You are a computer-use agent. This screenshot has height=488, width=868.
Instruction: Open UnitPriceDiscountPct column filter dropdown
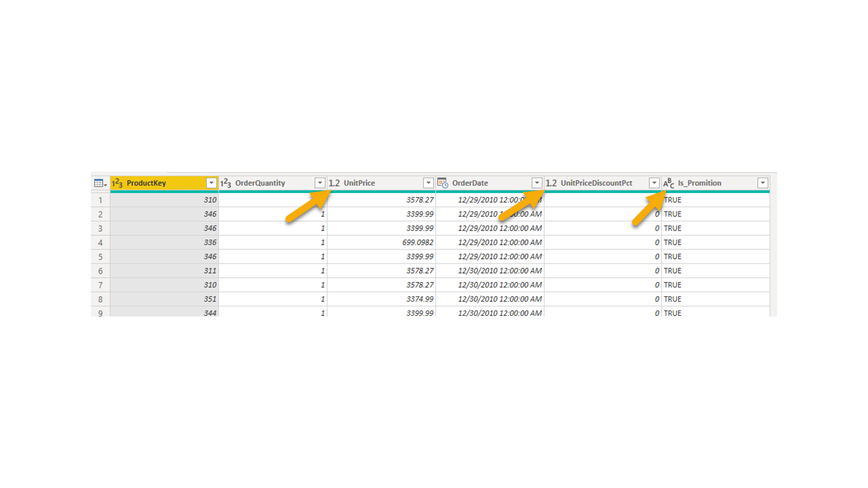[654, 183]
